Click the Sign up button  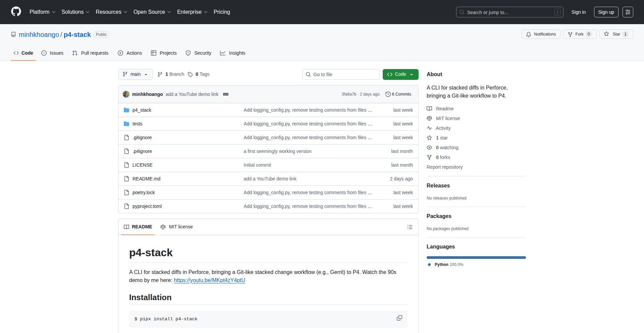click(606, 12)
